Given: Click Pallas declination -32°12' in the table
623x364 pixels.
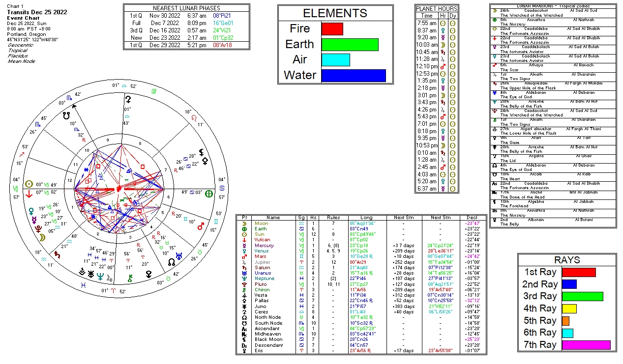Looking at the screenshot, I should [472, 300].
